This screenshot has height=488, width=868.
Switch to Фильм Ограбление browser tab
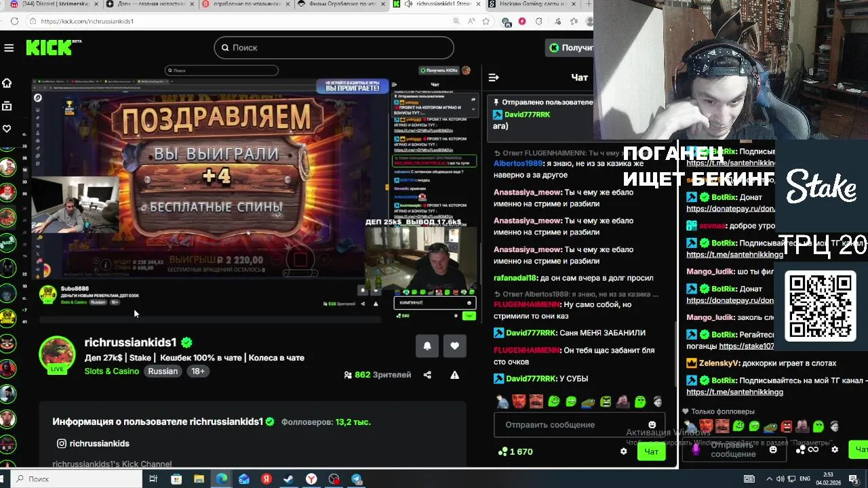[342, 4]
